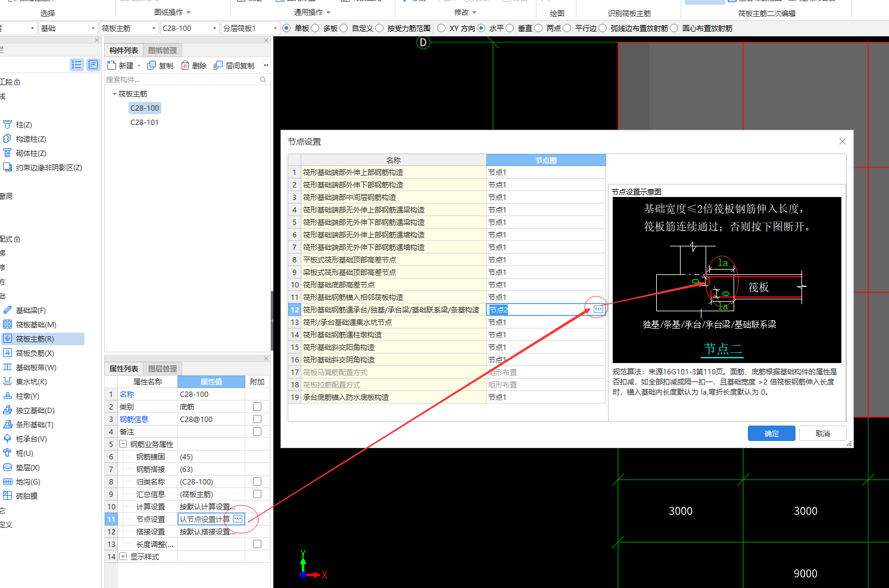This screenshot has height=588, width=889.
Task: Switch to list view icon in navigation panel
Action: 76,64
